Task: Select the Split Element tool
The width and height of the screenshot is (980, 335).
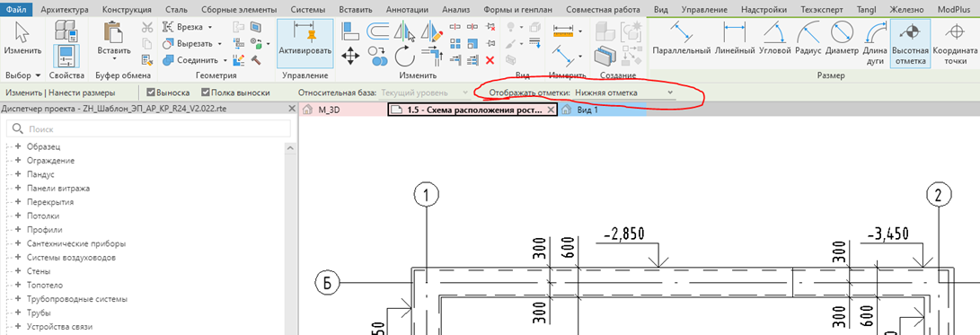Action: [455, 27]
